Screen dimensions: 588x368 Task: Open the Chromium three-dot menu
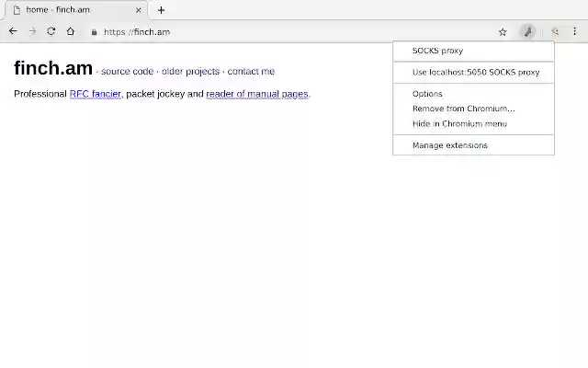coord(574,31)
